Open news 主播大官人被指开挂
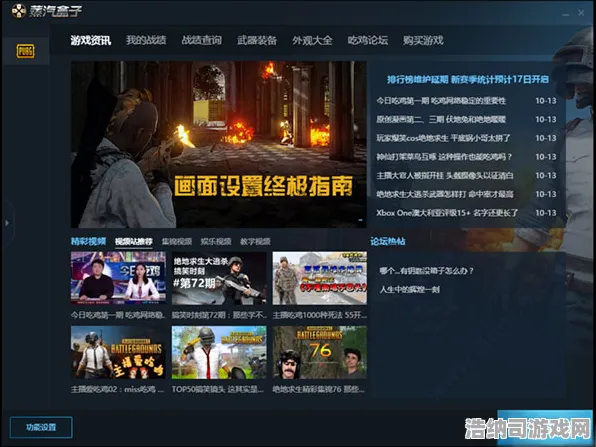The width and height of the screenshot is (596, 447). click(445, 175)
